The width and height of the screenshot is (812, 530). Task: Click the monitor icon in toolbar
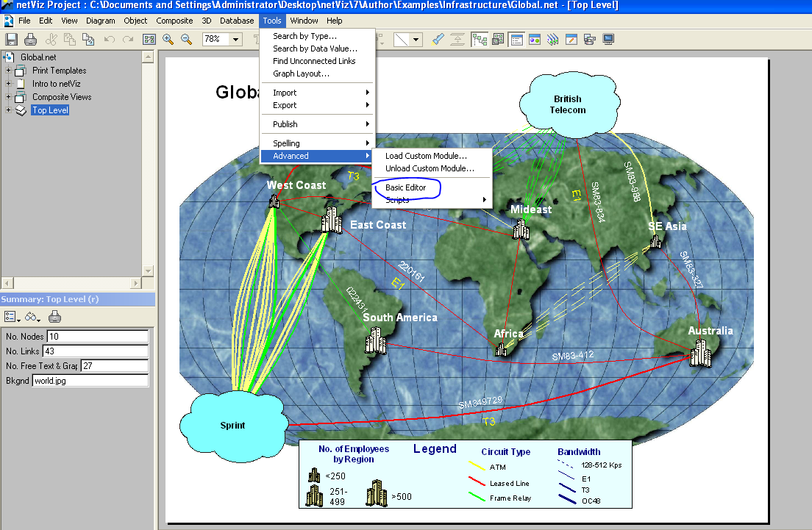coord(608,39)
